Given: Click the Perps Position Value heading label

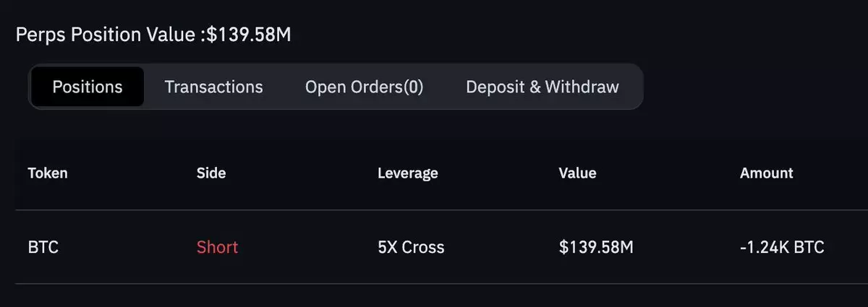Looking at the screenshot, I should click(109, 35).
